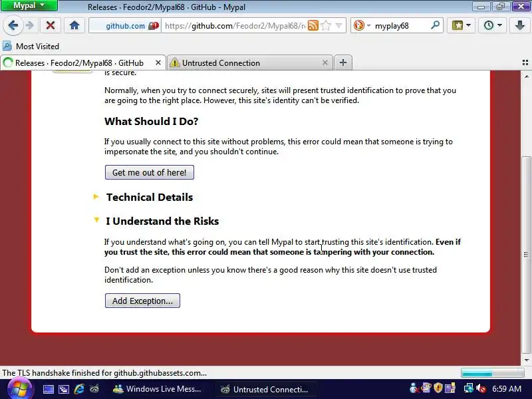Open the Most Visited bookmarks folder
The image size is (532, 399).
tap(31, 46)
